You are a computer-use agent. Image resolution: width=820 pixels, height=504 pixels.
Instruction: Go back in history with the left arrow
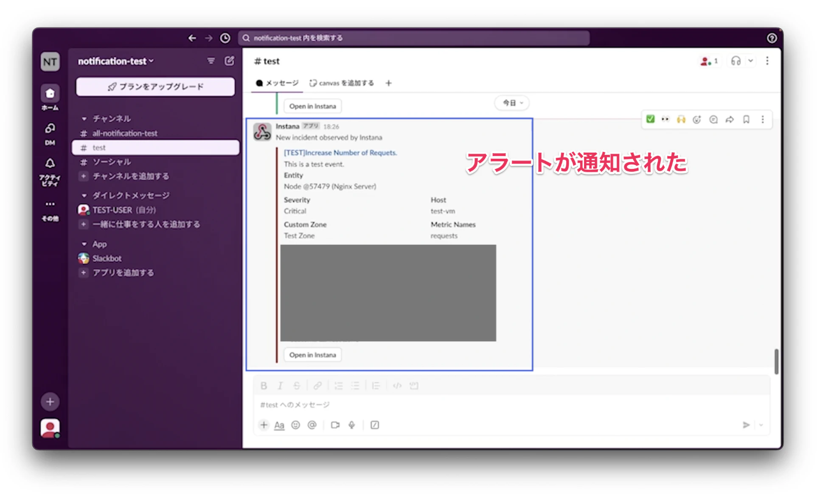tap(192, 38)
